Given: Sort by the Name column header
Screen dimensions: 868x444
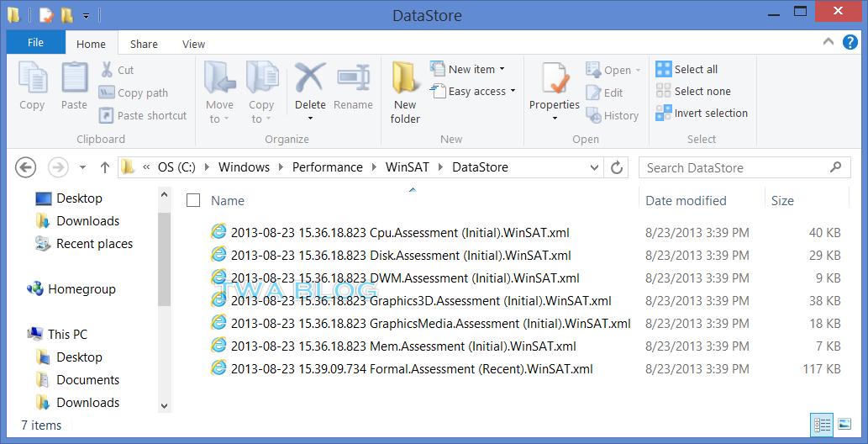Looking at the screenshot, I should click(x=228, y=201).
